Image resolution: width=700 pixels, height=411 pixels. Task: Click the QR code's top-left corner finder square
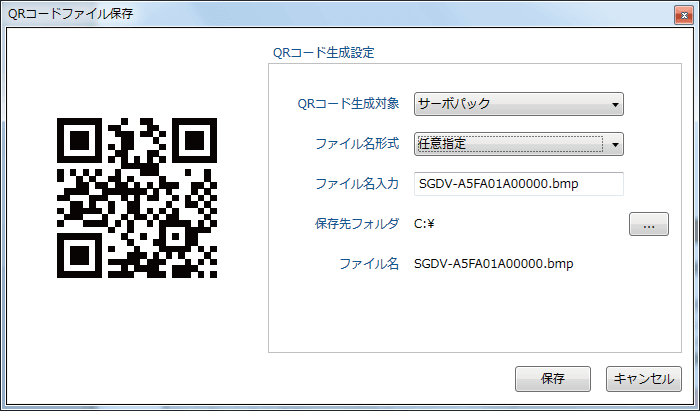click(x=77, y=138)
